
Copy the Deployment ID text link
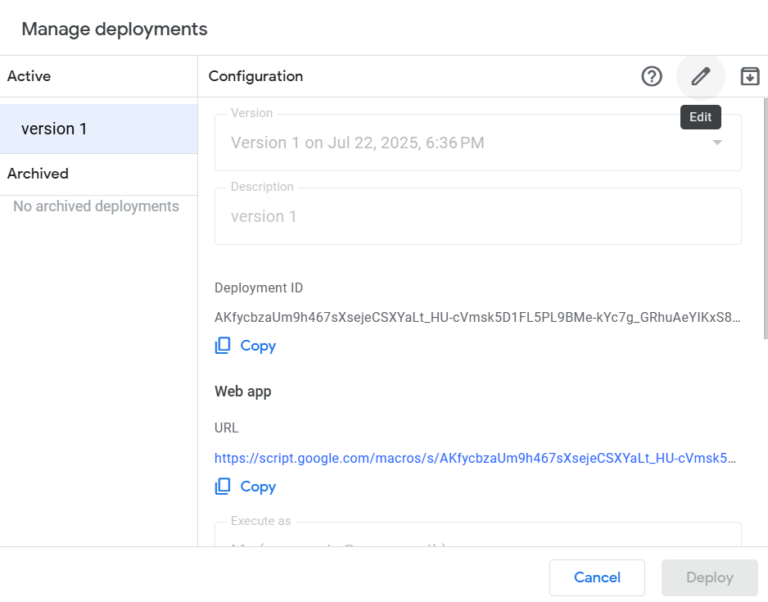258,346
